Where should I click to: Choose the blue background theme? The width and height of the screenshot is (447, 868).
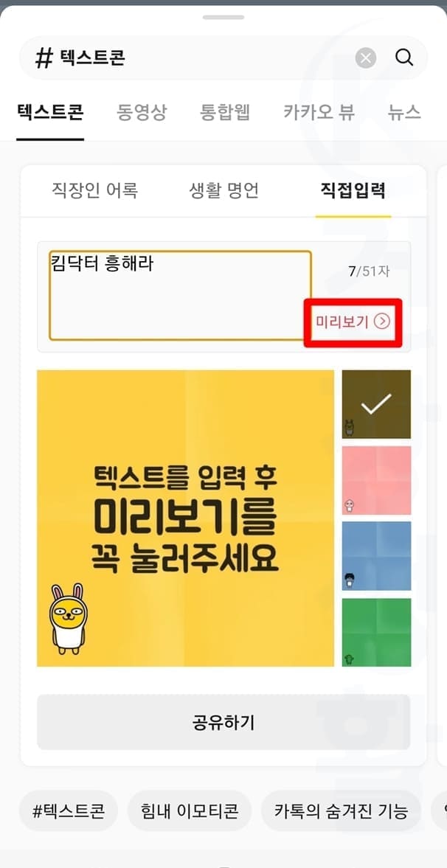(x=376, y=556)
